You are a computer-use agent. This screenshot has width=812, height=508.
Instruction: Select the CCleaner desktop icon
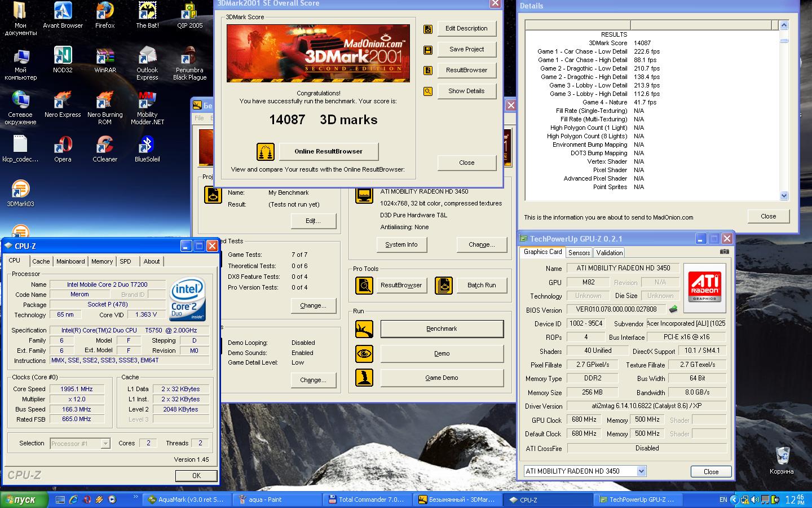coord(105,149)
